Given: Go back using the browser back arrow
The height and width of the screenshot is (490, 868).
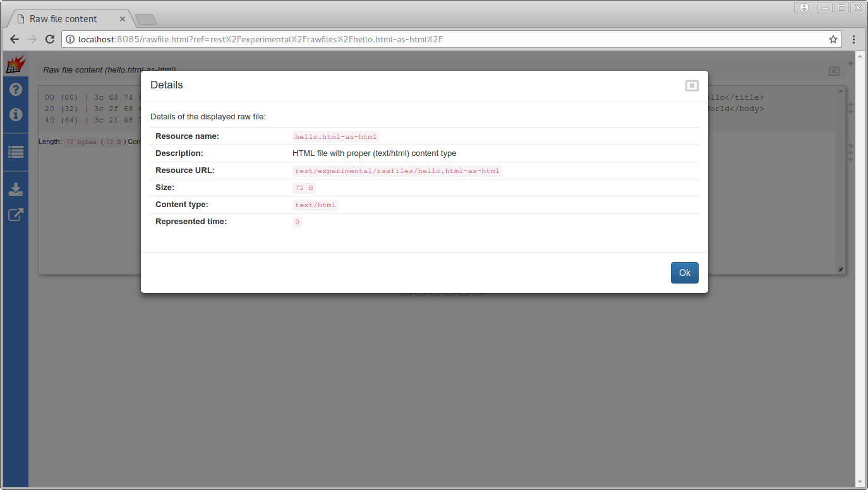Looking at the screenshot, I should pyautogui.click(x=15, y=39).
